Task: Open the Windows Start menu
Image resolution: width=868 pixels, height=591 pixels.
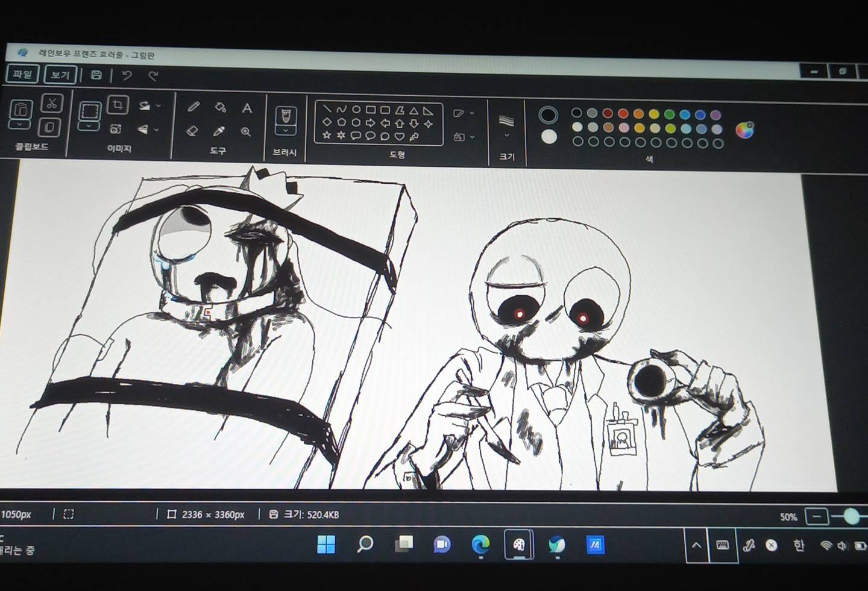Action: click(x=326, y=545)
